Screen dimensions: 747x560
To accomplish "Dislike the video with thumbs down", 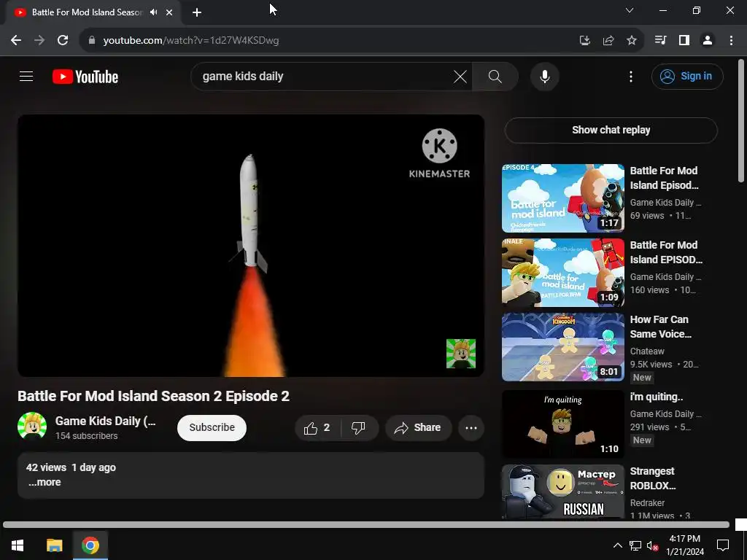I will click(359, 427).
